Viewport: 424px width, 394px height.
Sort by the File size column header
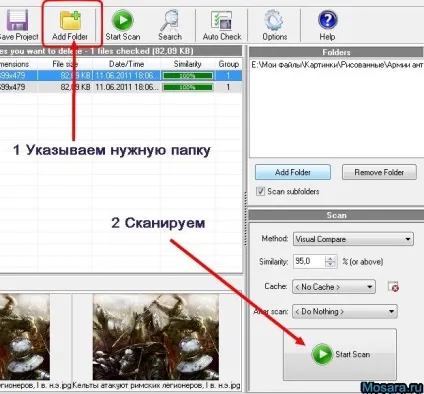click(x=65, y=64)
